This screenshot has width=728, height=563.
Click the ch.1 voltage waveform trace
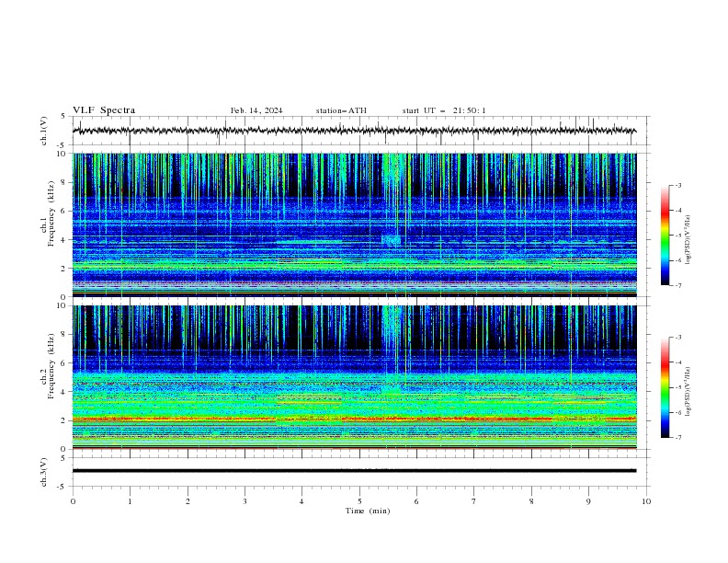354,131
